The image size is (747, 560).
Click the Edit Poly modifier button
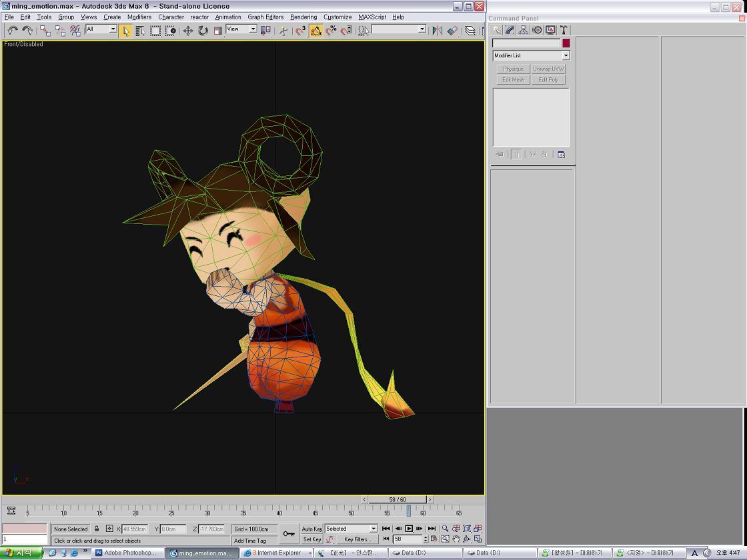(x=548, y=79)
